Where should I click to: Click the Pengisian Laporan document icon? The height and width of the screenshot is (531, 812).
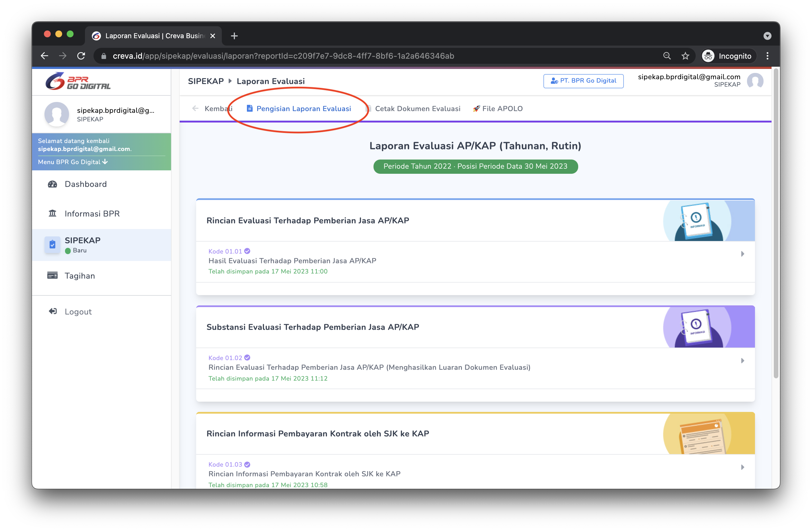tap(250, 108)
